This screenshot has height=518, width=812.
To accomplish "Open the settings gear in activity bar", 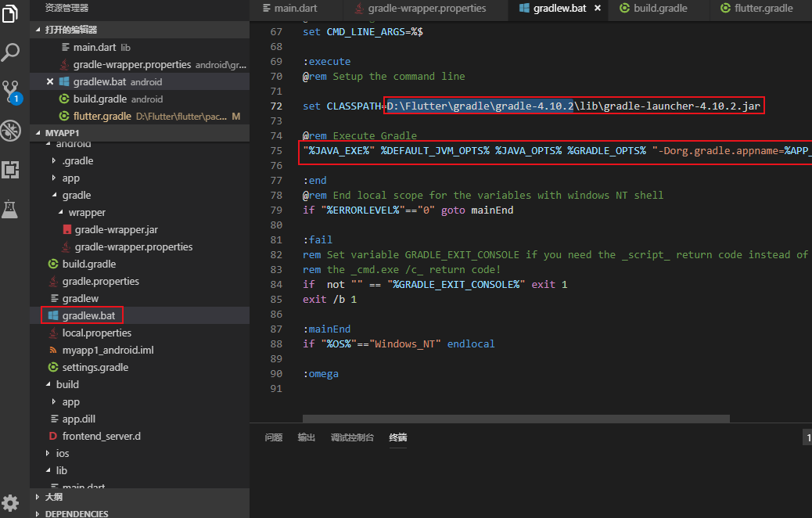I will click(11, 502).
